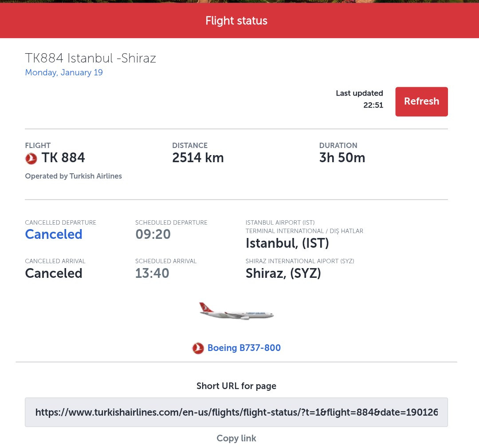This screenshot has width=479, height=448.
Task: Click the Last updated 22:51 timestamp
Action: (359, 99)
